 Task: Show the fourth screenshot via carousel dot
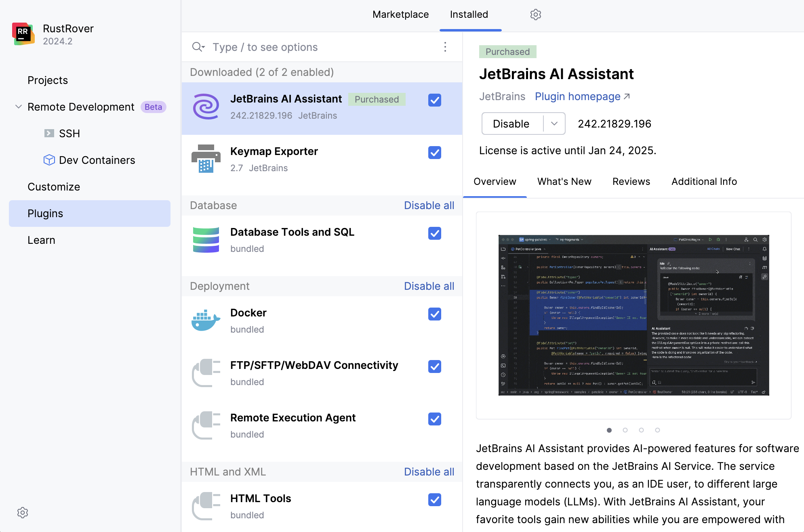tap(657, 430)
